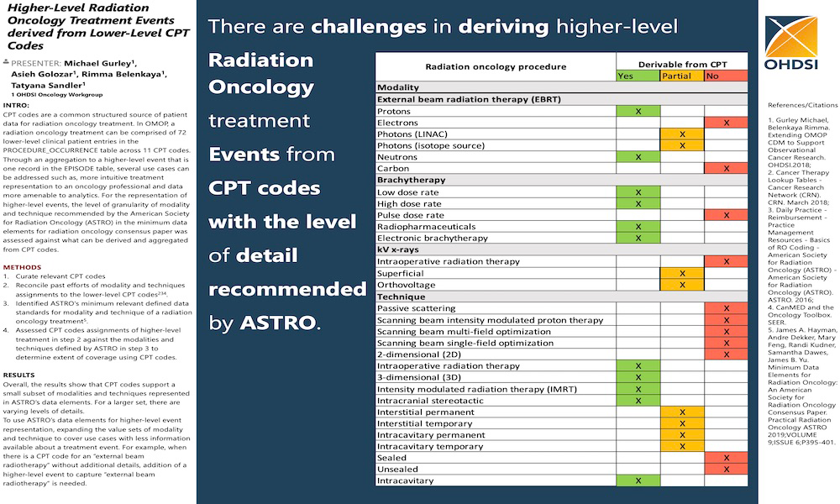The image size is (840, 504).
Task: Click the METHODS heading
Action: 23,267
